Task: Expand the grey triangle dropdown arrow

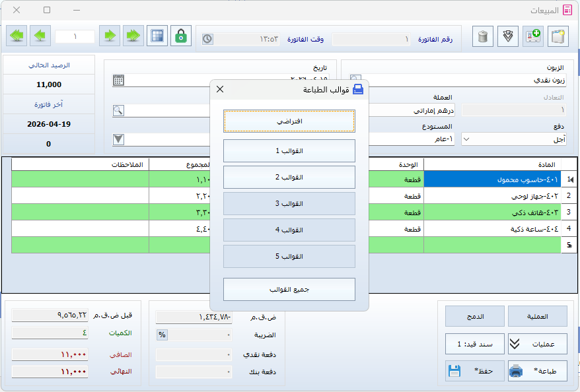Action: (118, 139)
